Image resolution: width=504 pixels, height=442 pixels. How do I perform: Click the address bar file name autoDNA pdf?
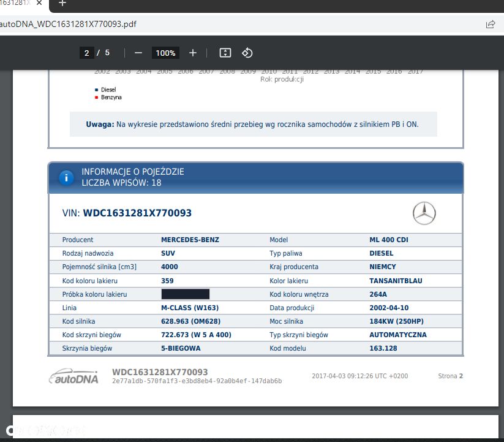click(x=68, y=24)
